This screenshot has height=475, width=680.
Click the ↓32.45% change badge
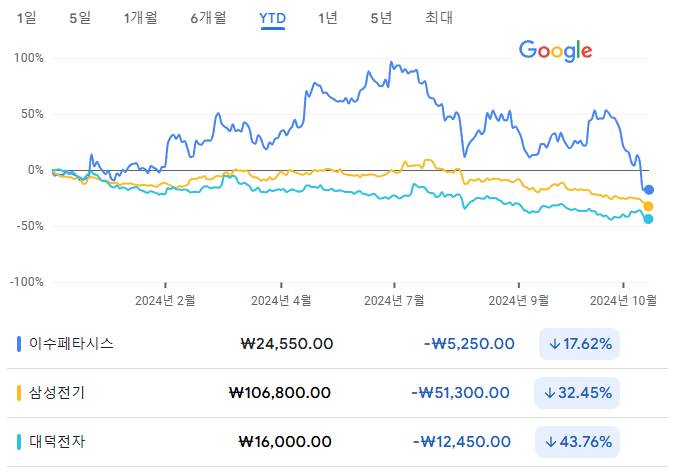577,393
